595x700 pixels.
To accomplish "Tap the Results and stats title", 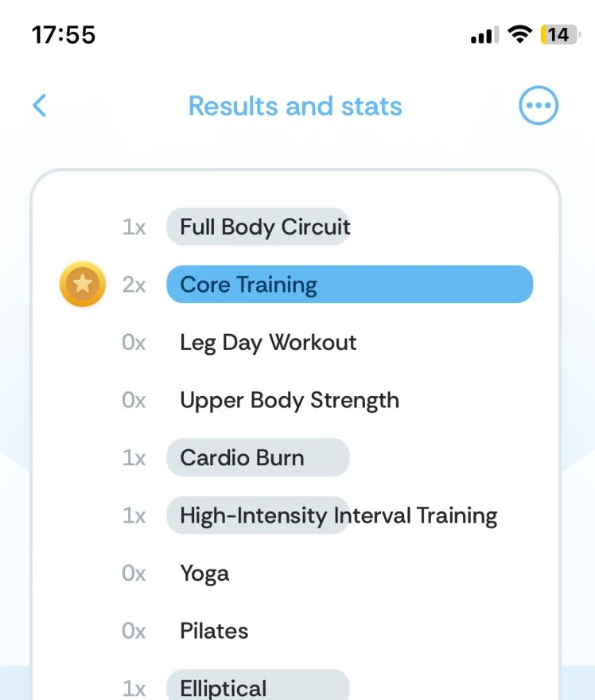I will (x=295, y=105).
